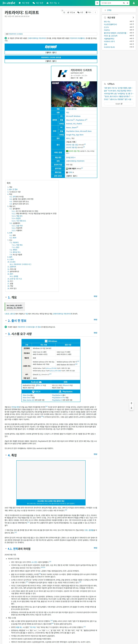Screen dimensions: 138x644
Task: Open 서울예술대학교 in recent changes list
Action: pos(109,39)
